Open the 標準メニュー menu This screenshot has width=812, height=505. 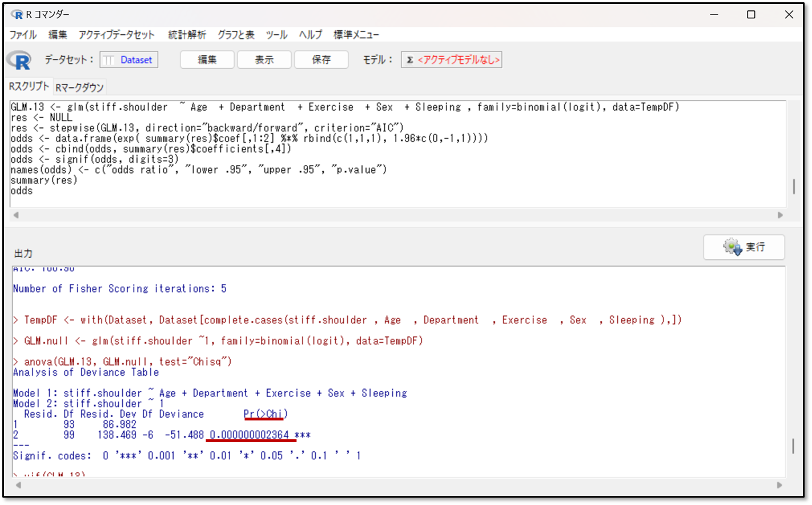[x=356, y=35]
